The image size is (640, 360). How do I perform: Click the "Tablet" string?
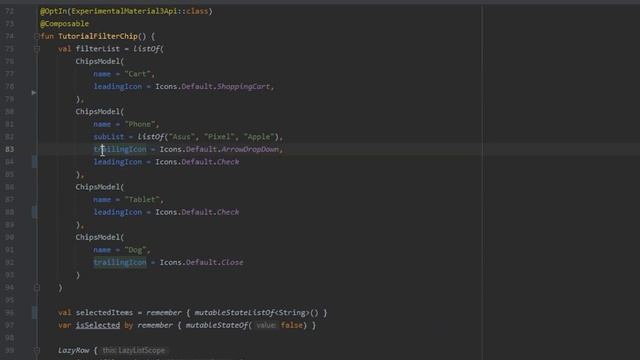point(142,200)
